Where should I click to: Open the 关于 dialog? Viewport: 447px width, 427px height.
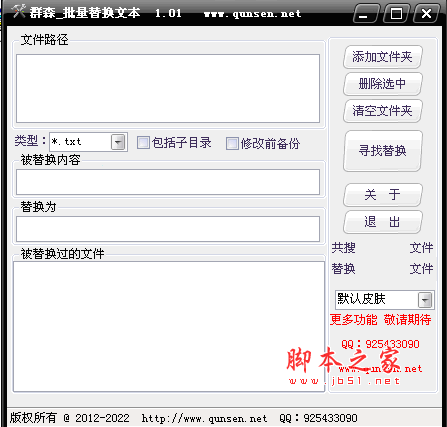(382, 195)
